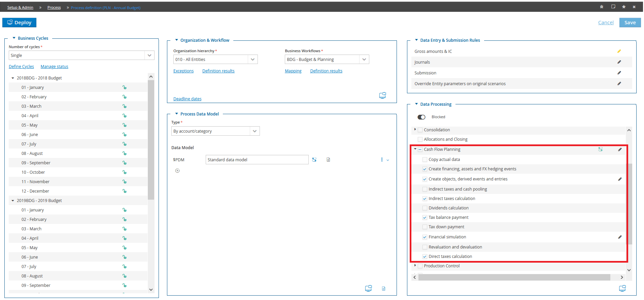644x300 pixels.
Task: Click the Deploy button
Action: [19, 23]
